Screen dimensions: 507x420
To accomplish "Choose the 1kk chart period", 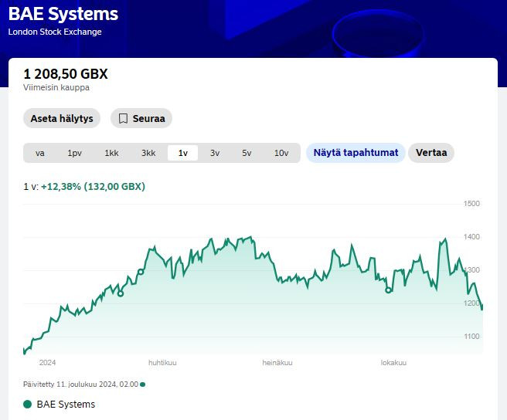I will [111, 153].
